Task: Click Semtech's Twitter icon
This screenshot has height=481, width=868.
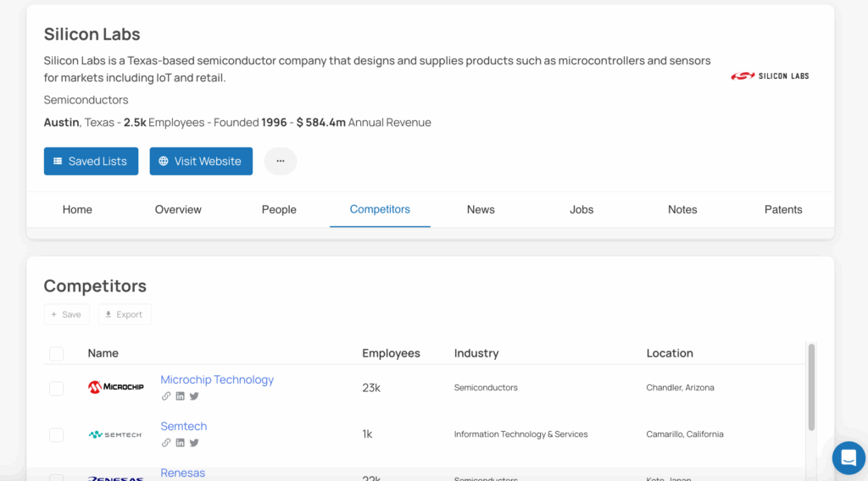Action: click(x=194, y=443)
